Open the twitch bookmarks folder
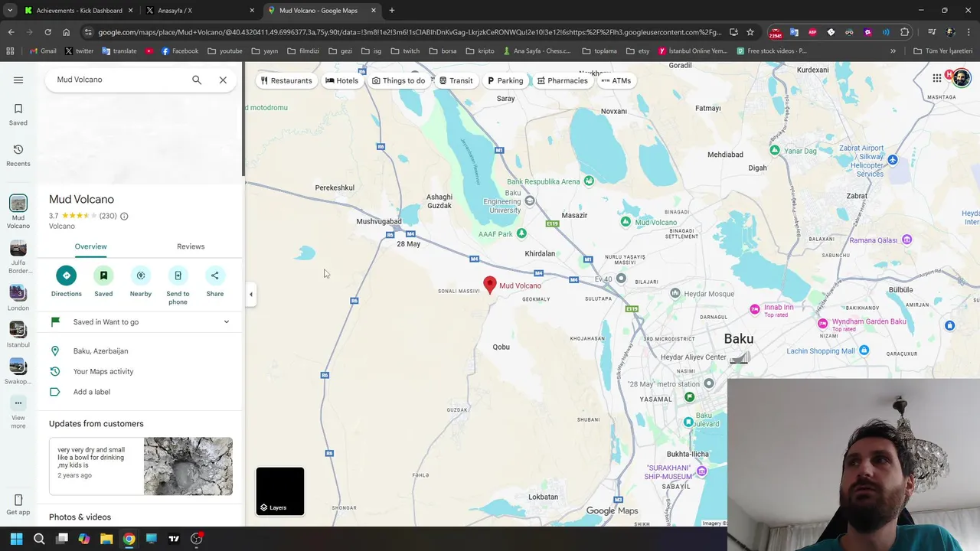980x551 pixels. (x=405, y=51)
